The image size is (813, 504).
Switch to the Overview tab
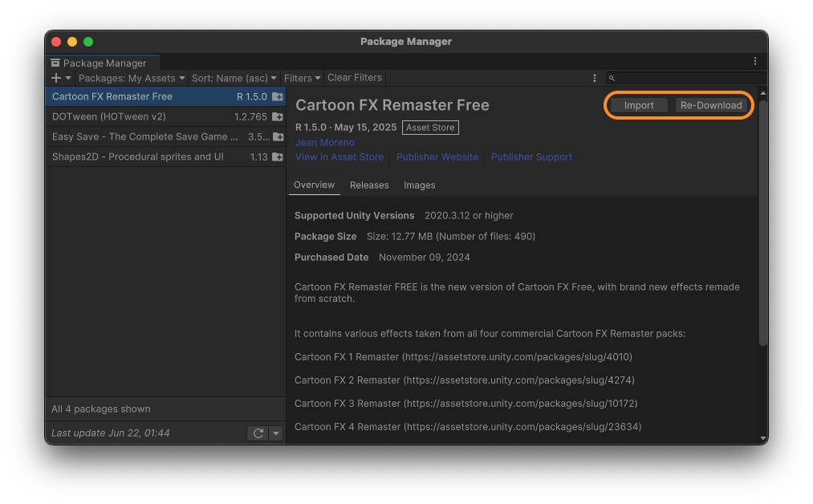[x=315, y=185]
